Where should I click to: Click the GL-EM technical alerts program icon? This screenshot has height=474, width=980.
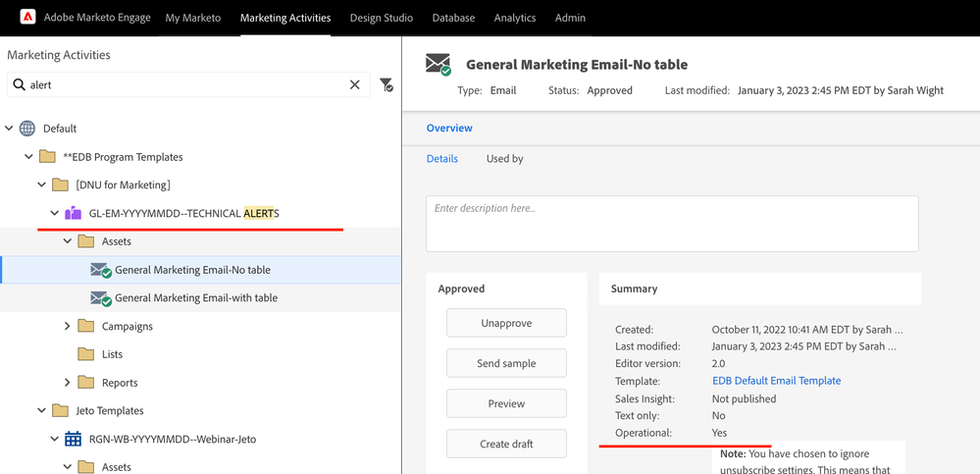tap(73, 213)
